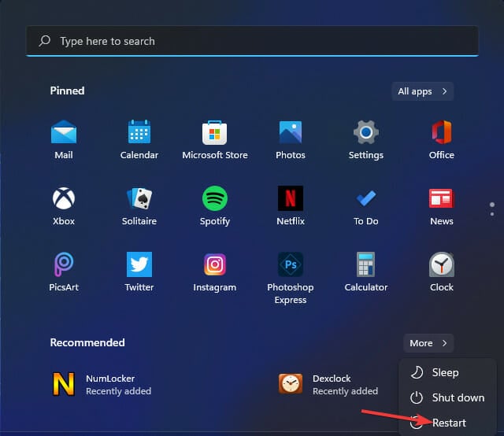Open the Photos app
The width and height of the screenshot is (504, 436).
point(291,140)
